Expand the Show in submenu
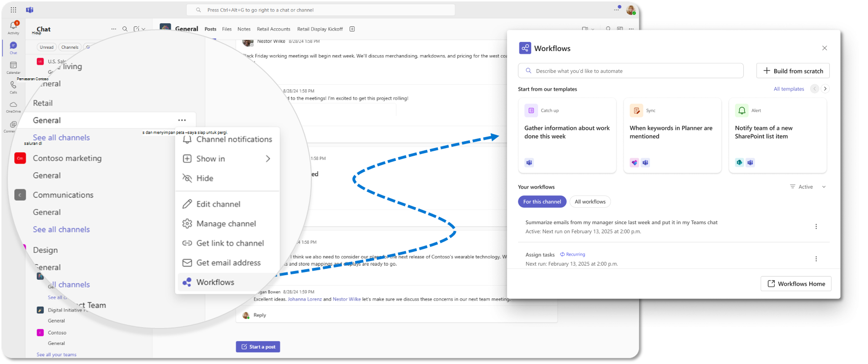This screenshot has width=868, height=364. (x=227, y=159)
